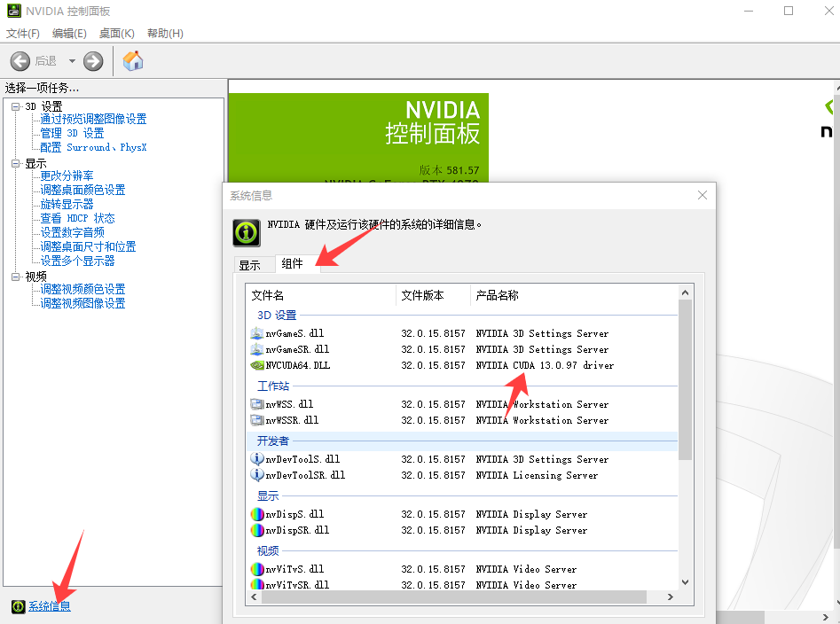Open the back history dropdown arrow

72,61
